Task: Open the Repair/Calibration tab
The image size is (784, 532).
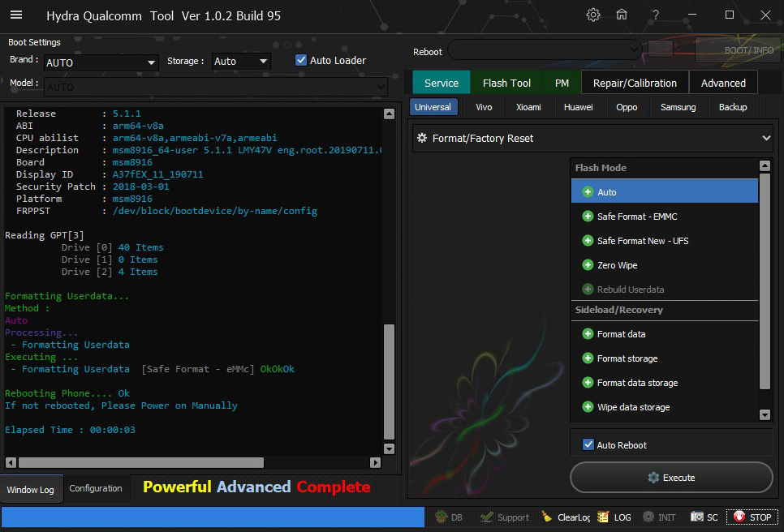Action: coord(635,83)
